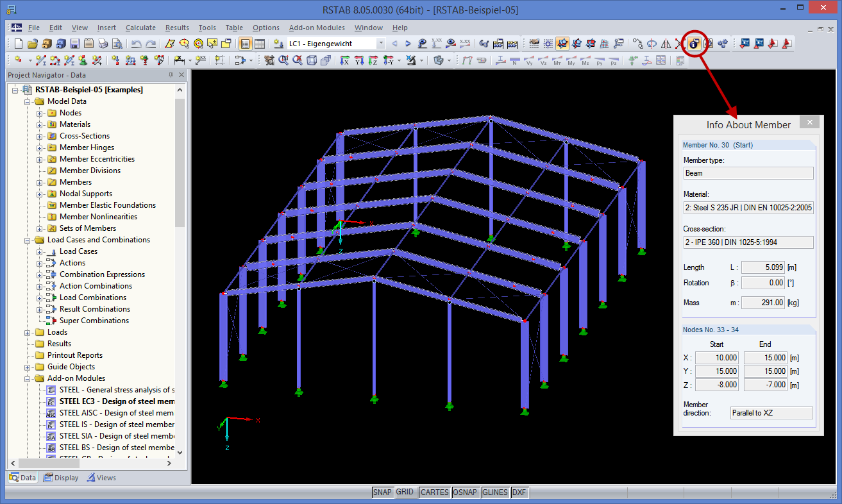The height and width of the screenshot is (504, 842).
Task: Show shear force Vz diagram icon
Action: 543,60
